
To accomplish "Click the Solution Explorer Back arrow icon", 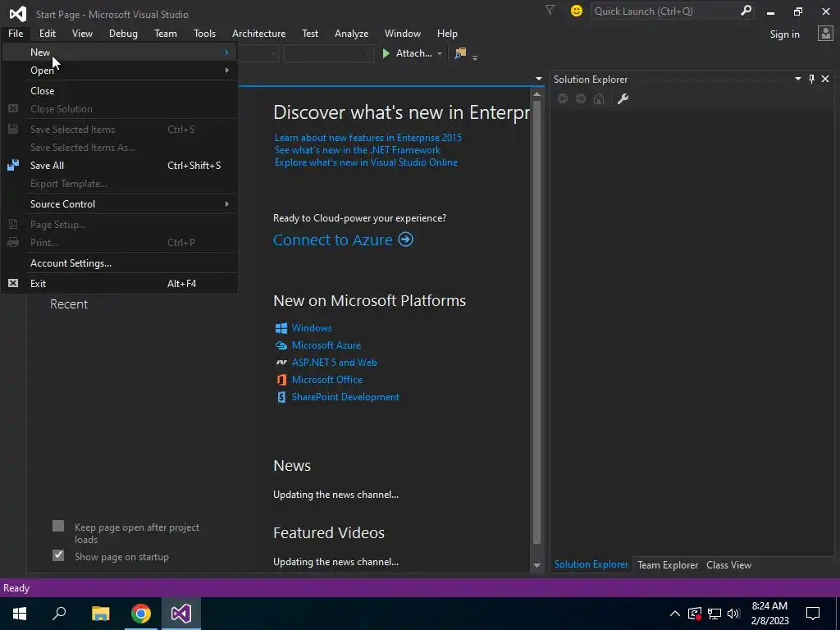I will tap(563, 98).
